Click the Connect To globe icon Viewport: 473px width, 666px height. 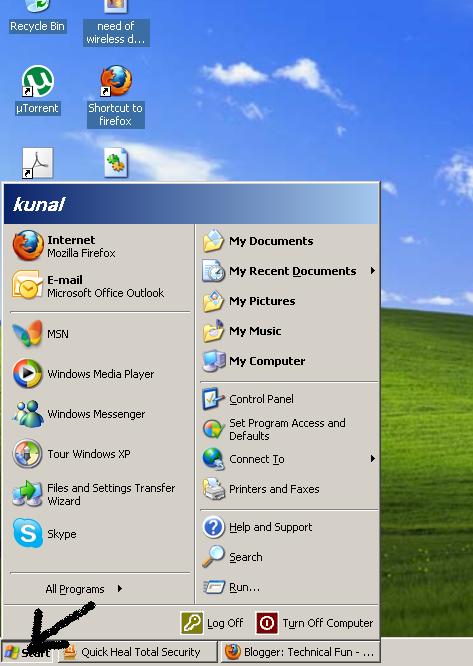coord(214,459)
